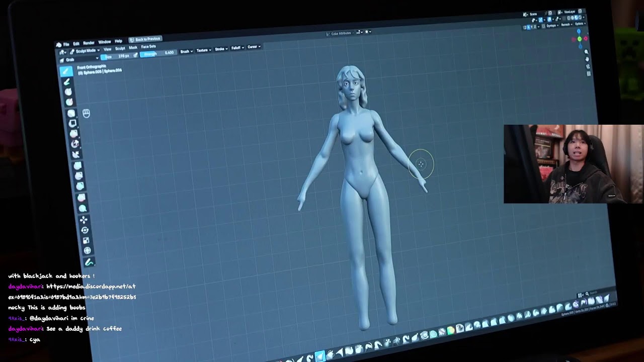Click the blue Z axis gizmo dot
Screen dimensions: 644x362
(x=579, y=31)
